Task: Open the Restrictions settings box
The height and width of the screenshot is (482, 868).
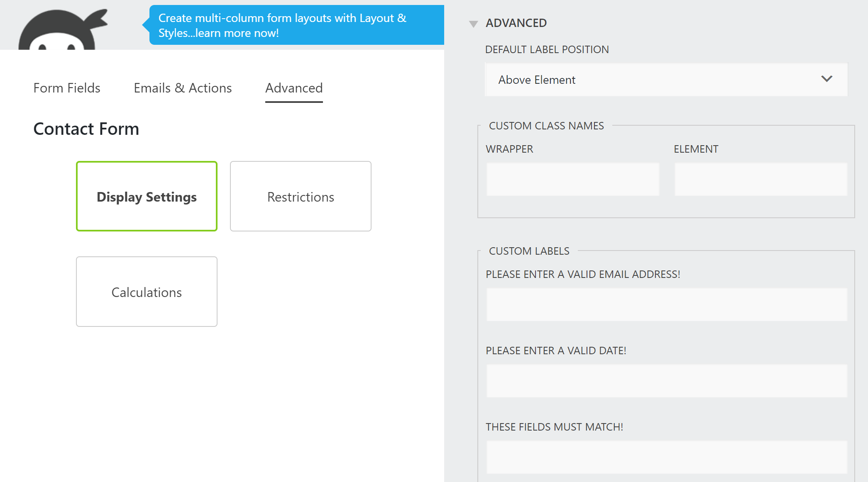Action: pos(301,196)
